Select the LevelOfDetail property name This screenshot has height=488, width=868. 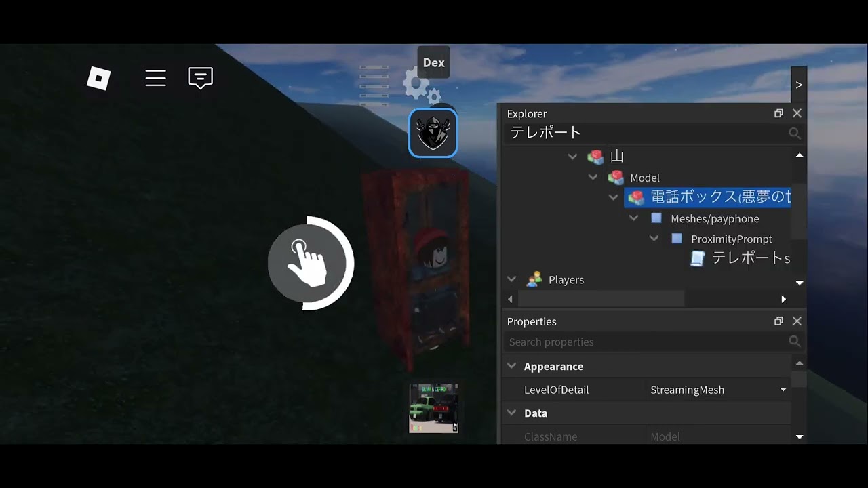tap(556, 390)
